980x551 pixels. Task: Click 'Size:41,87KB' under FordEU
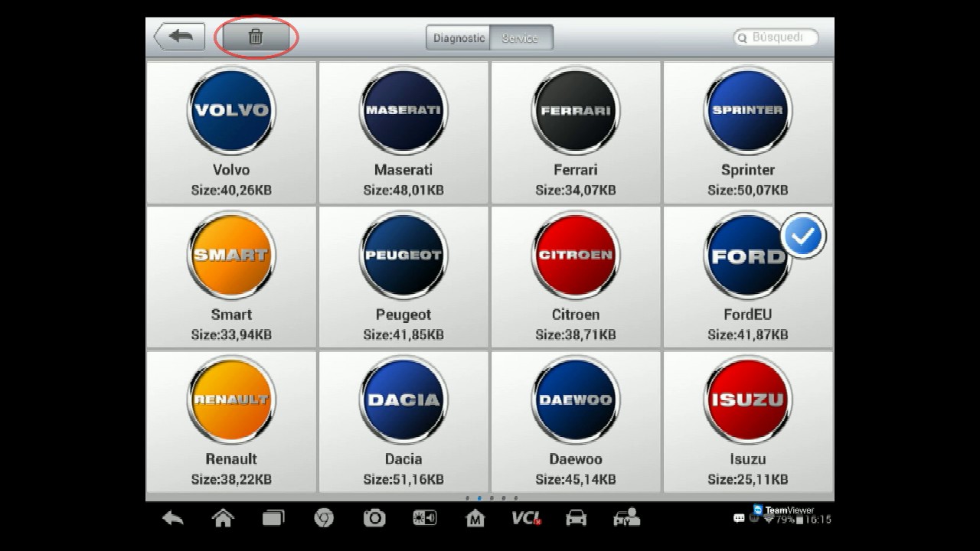pos(748,334)
